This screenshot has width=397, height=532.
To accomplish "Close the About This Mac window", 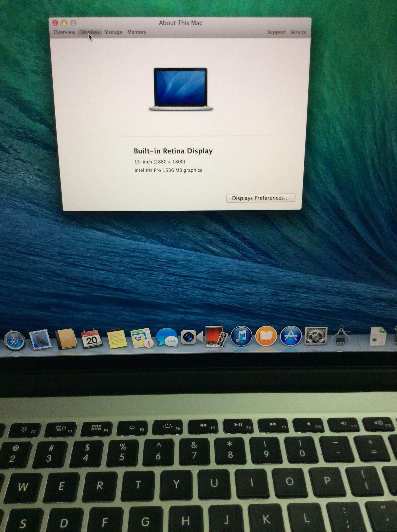I will [x=55, y=23].
